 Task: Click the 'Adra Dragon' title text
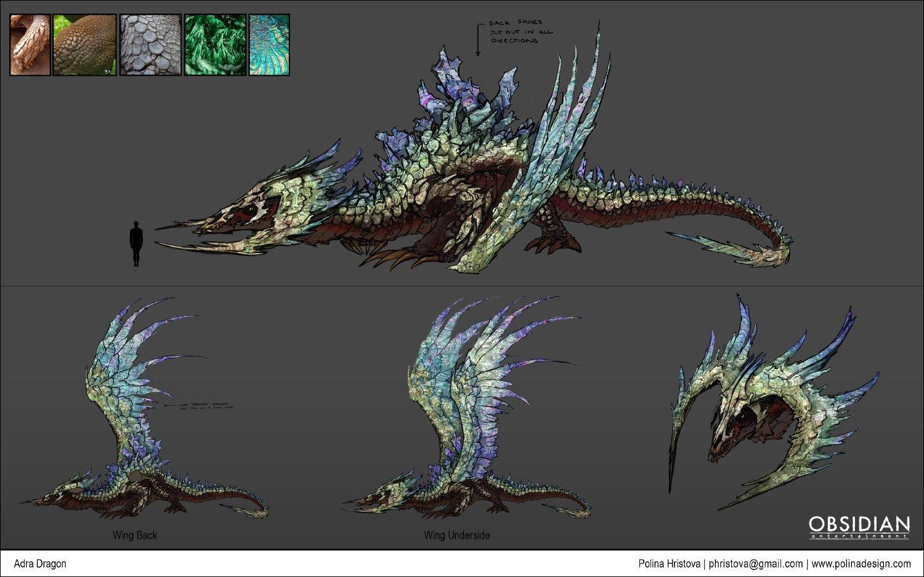40,563
